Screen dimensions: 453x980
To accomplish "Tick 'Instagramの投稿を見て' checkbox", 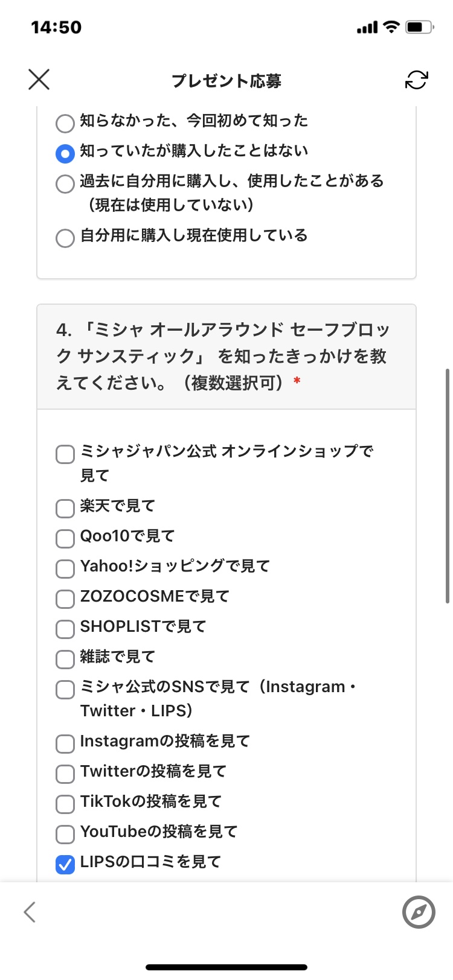I will click(x=65, y=743).
